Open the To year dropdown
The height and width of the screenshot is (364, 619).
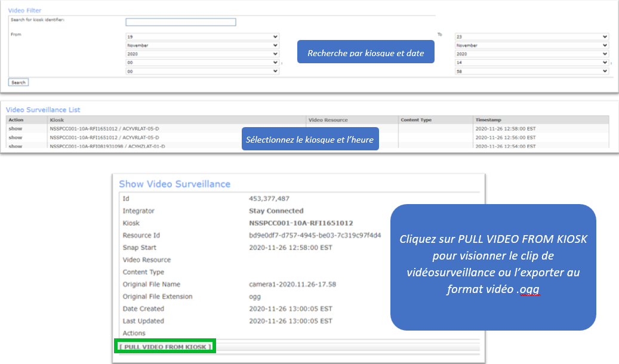pos(531,54)
